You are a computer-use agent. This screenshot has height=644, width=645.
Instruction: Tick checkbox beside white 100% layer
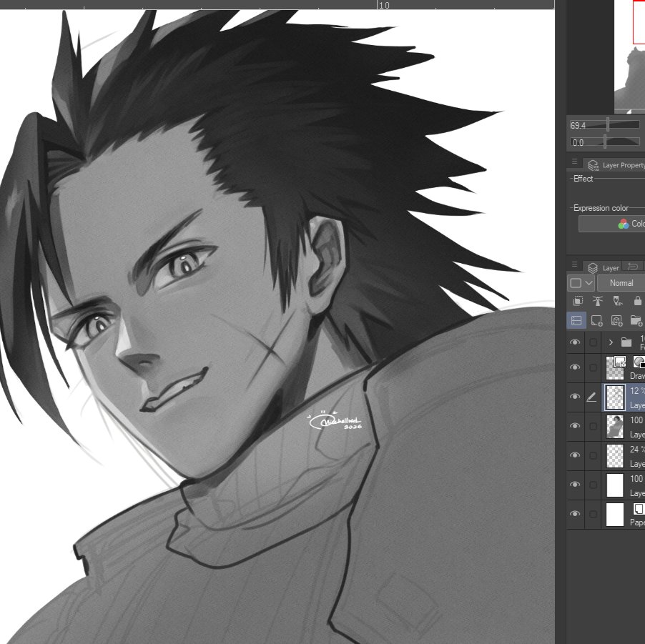coord(594,485)
